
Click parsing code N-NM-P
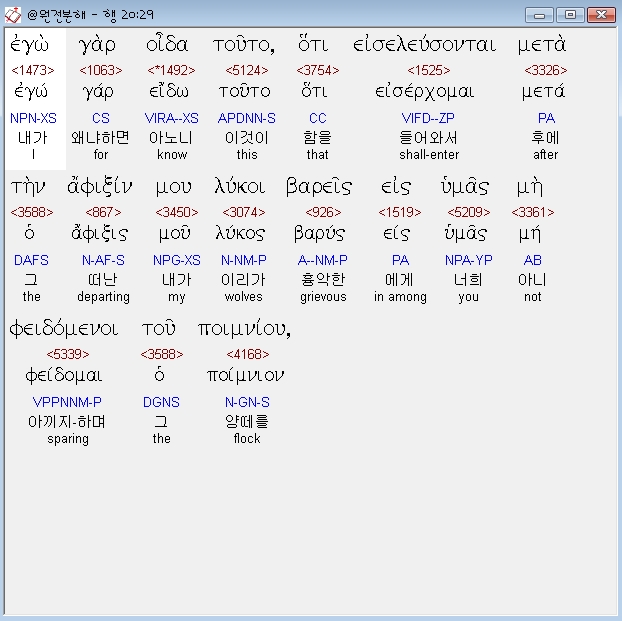pyautogui.click(x=244, y=260)
